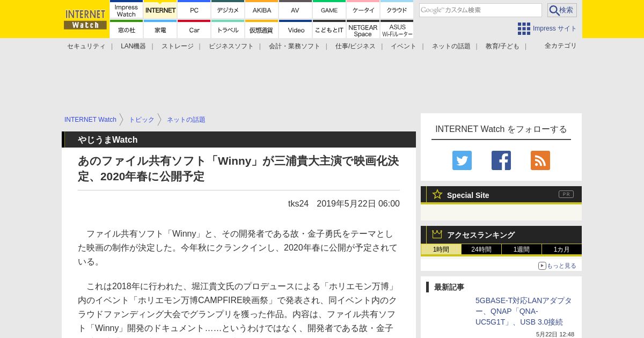Go to the トラベル Watch tab

pos(228,30)
